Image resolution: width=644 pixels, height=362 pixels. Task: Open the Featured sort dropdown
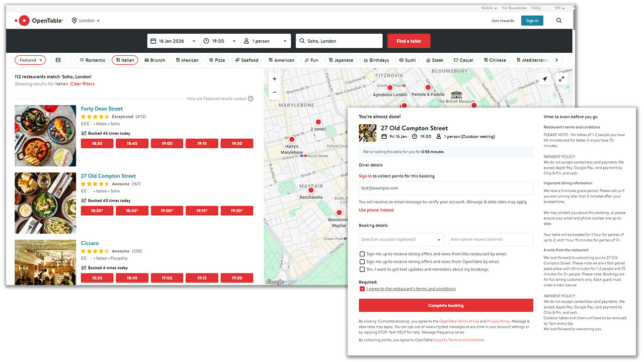30,60
